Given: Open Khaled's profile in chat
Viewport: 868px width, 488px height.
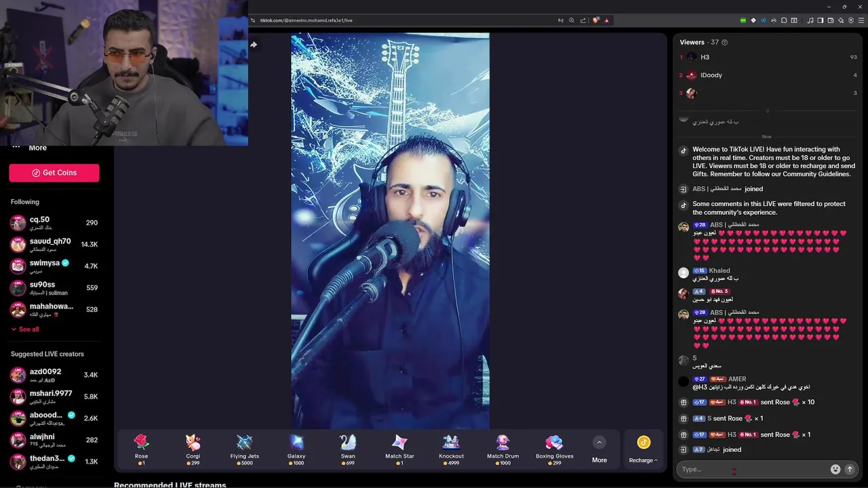Looking at the screenshot, I should [x=719, y=270].
